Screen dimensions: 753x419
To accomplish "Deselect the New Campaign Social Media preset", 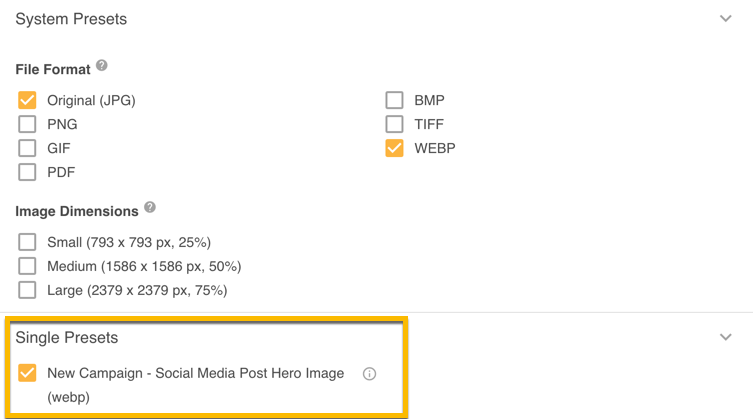I will [27, 373].
